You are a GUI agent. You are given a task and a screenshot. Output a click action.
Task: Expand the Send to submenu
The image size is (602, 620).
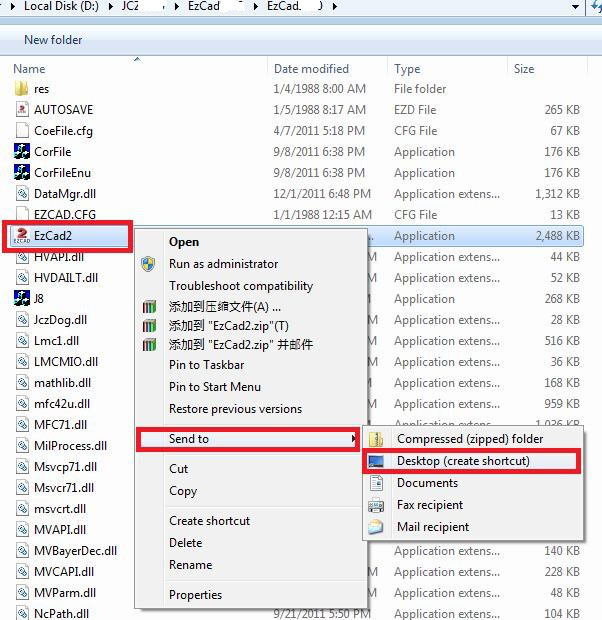pyautogui.click(x=248, y=439)
